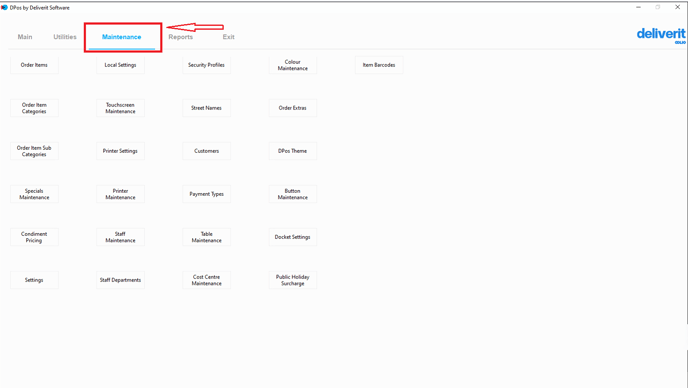The height and width of the screenshot is (388, 688).
Task: Select the Main tab
Action: (25, 37)
